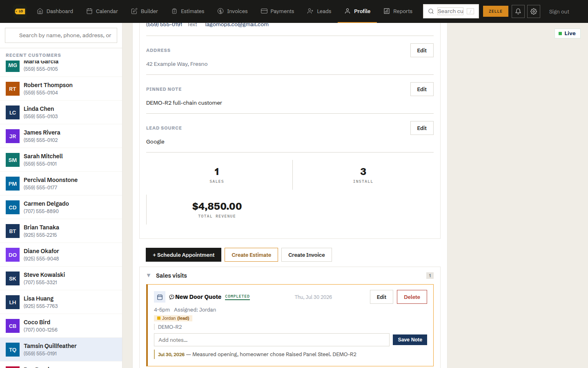Open the Estimates tab

click(188, 11)
